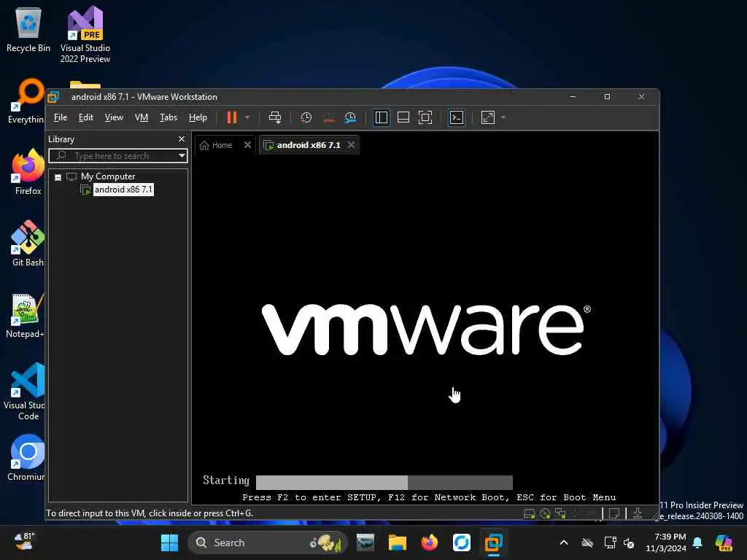Collapse the My Computer tree node
Image resolution: width=747 pixels, height=560 pixels.
58,177
